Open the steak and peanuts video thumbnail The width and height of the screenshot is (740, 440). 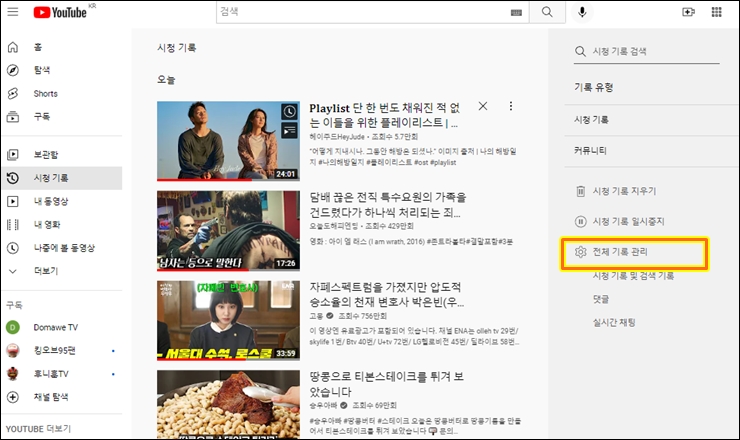(228, 405)
